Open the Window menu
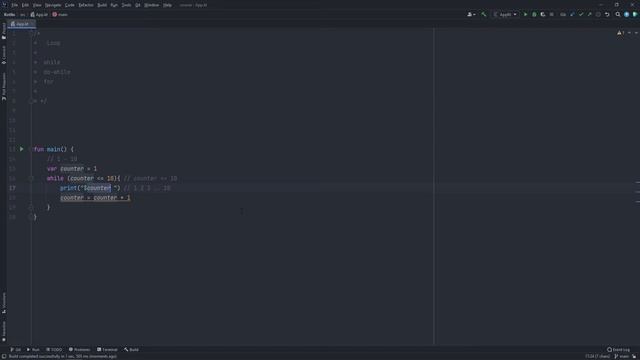This screenshot has width=640, height=360. point(151,5)
